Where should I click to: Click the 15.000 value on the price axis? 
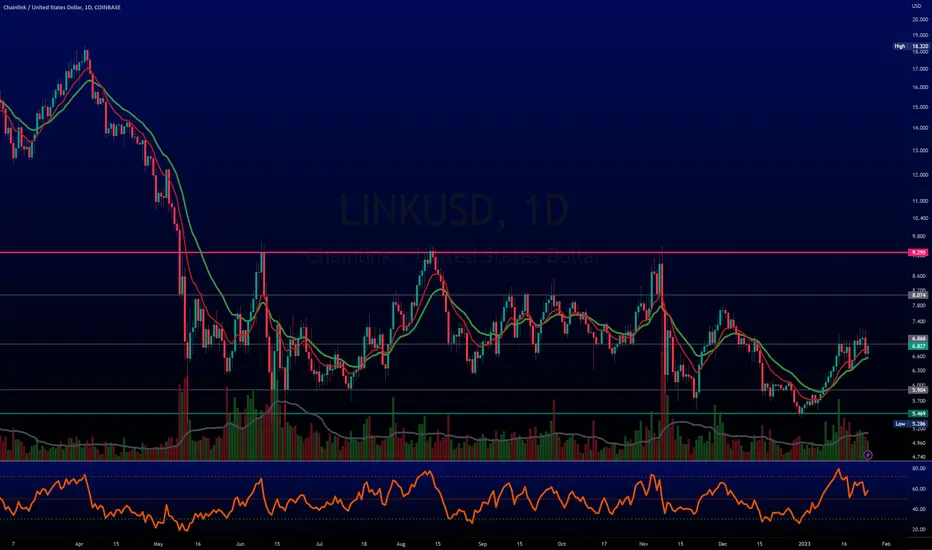coord(920,107)
